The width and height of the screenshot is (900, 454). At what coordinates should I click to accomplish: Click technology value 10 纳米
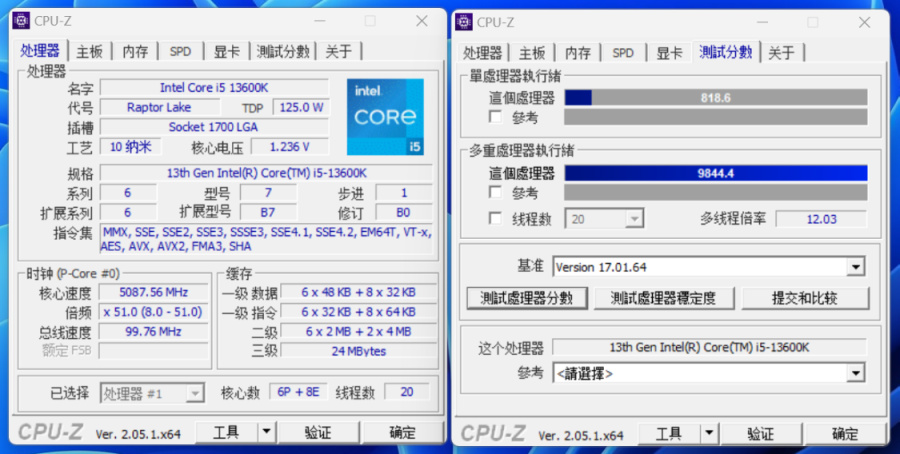pyautogui.click(x=130, y=146)
